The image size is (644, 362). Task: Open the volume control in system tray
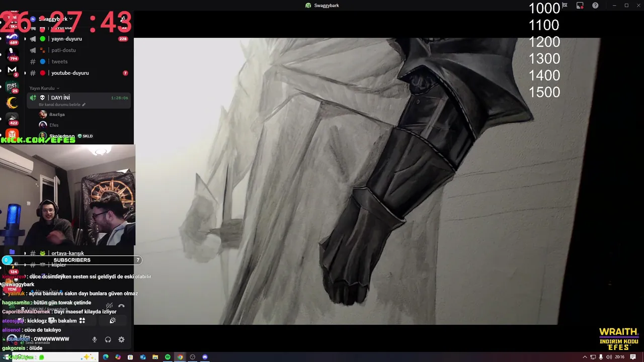pyautogui.click(x=609, y=357)
